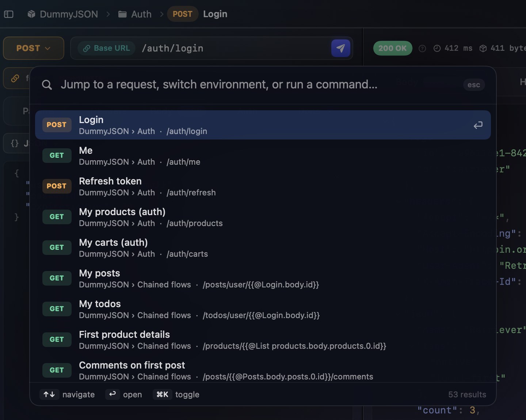Open the DummyJSON collection breadcrumb
The image size is (526, 420).
point(69,14)
